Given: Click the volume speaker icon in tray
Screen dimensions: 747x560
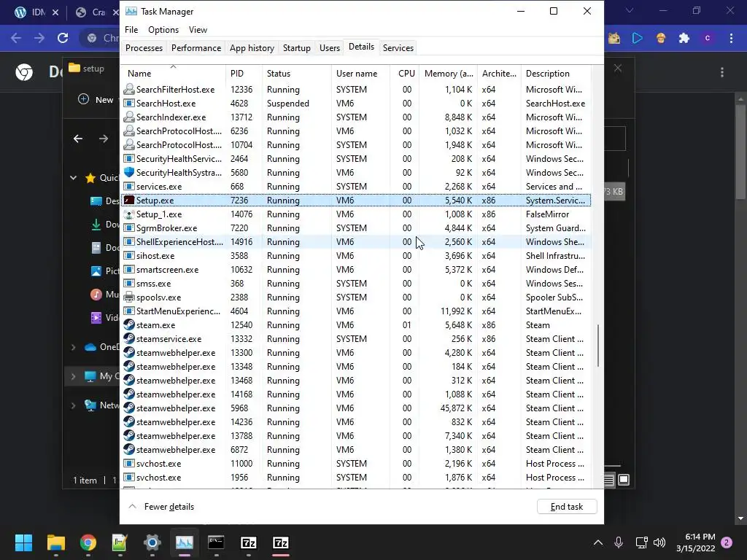Looking at the screenshot, I should (659, 542).
